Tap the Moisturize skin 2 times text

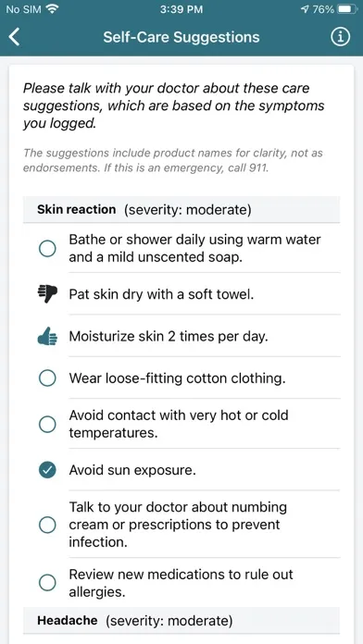tap(169, 337)
